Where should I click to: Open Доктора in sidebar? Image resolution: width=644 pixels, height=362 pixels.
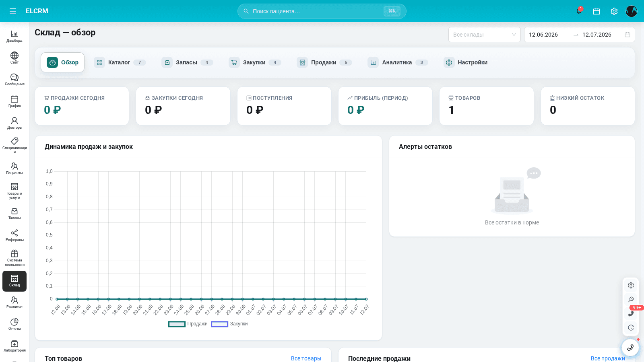point(14,123)
